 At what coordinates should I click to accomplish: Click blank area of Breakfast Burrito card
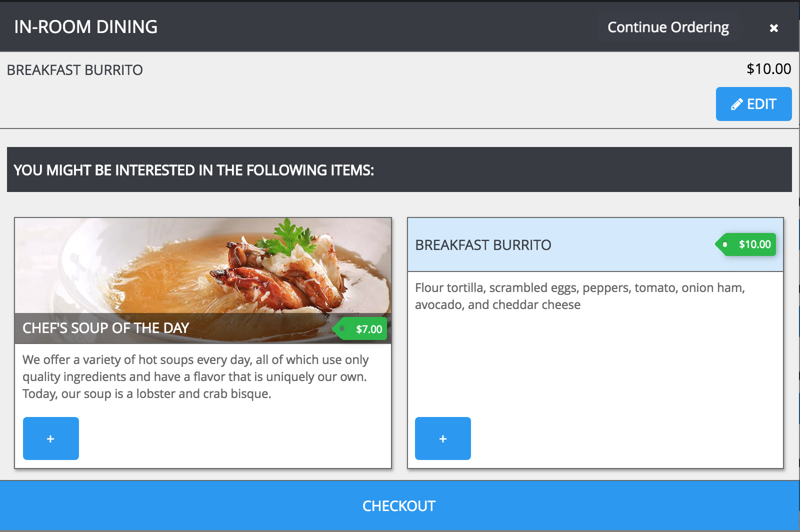pos(595,370)
